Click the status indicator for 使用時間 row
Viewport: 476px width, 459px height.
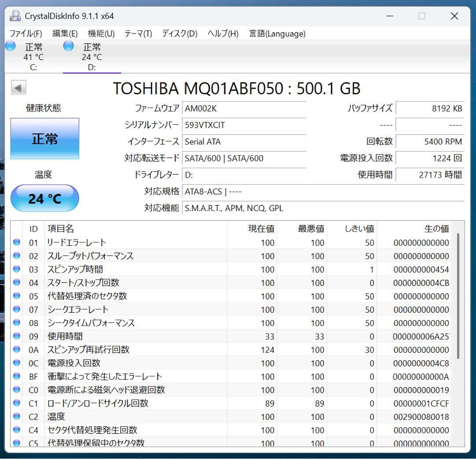16,336
